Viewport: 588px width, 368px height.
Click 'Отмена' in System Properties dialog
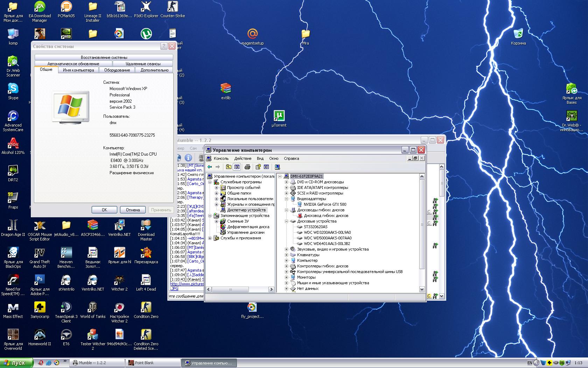point(133,210)
